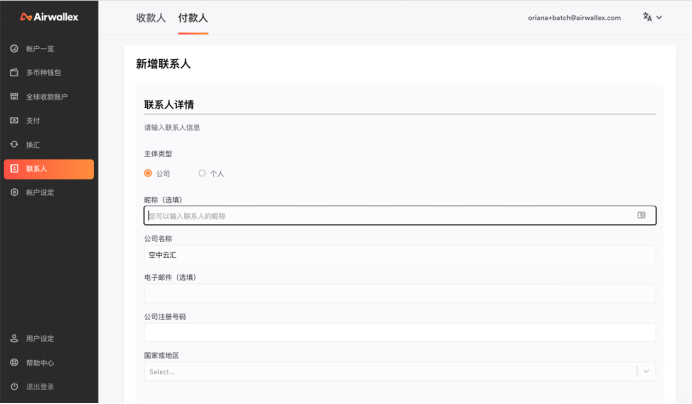The width and height of the screenshot is (692, 404).
Task: Select the 公司 radio button
Action: click(148, 173)
